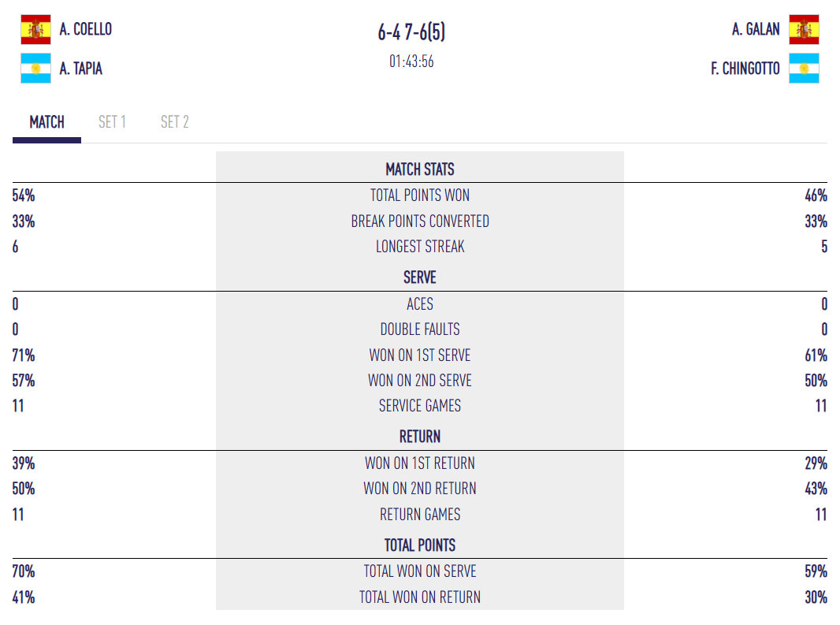Screen dimensions: 840x625
Task: Select the MATCH STATS section header
Action: [420, 169]
